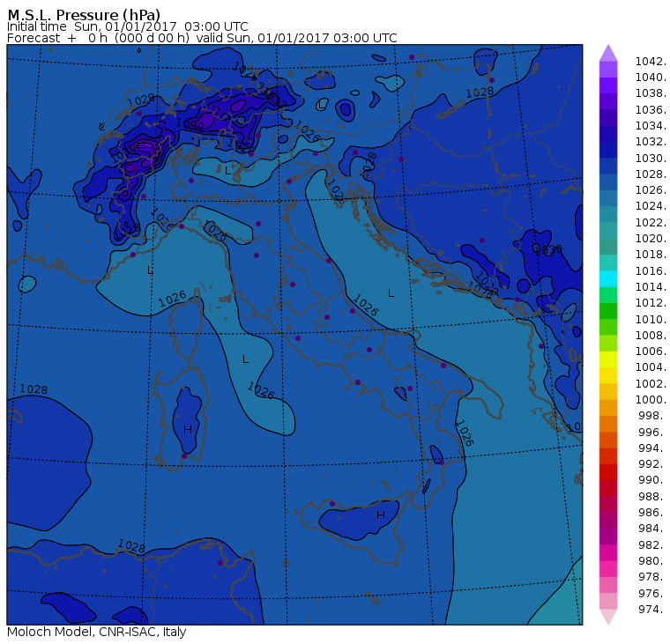This screenshot has width=670, height=644.
Task: Click the 'L' marker in the Tyrrhenian Sea
Action: pos(245,359)
